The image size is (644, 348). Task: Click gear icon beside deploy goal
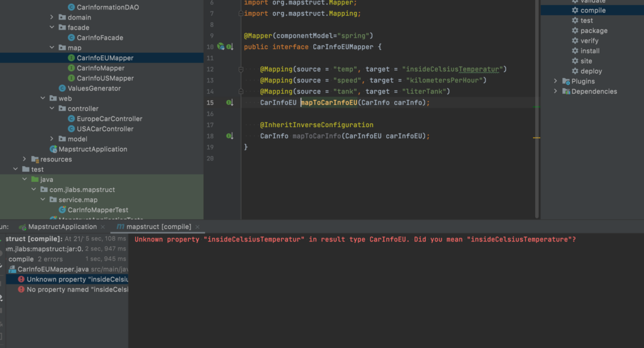click(575, 71)
